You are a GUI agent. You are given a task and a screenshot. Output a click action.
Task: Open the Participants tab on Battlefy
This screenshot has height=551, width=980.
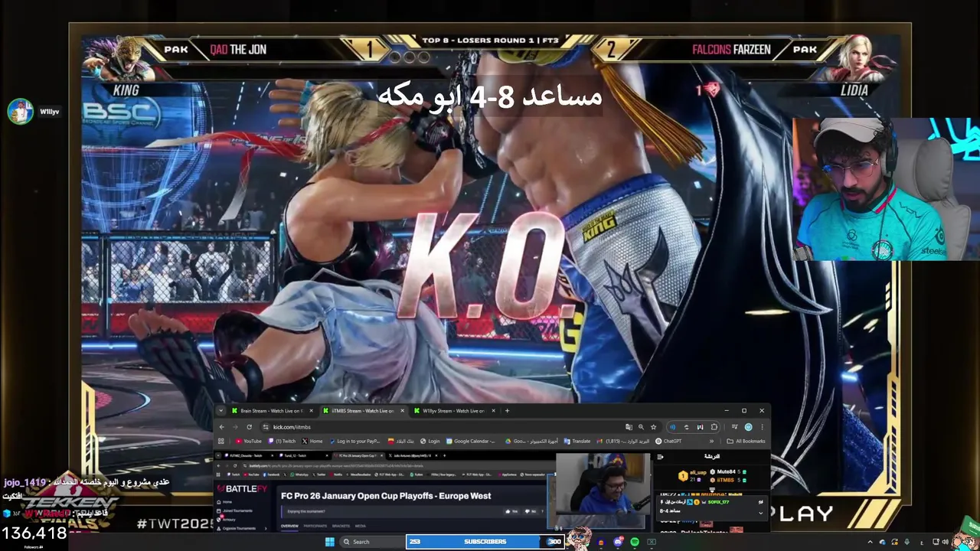point(315,526)
